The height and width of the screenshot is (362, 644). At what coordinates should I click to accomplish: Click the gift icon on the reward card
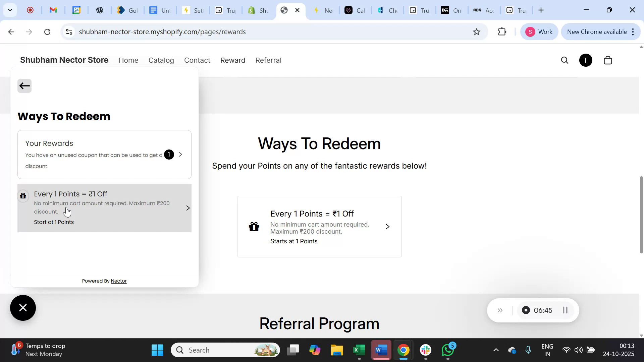tap(254, 227)
